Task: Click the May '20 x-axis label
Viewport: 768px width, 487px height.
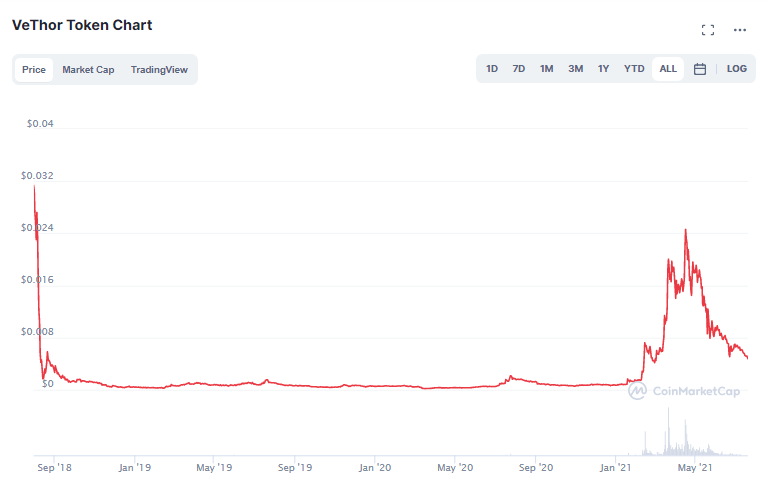Action: (455, 468)
